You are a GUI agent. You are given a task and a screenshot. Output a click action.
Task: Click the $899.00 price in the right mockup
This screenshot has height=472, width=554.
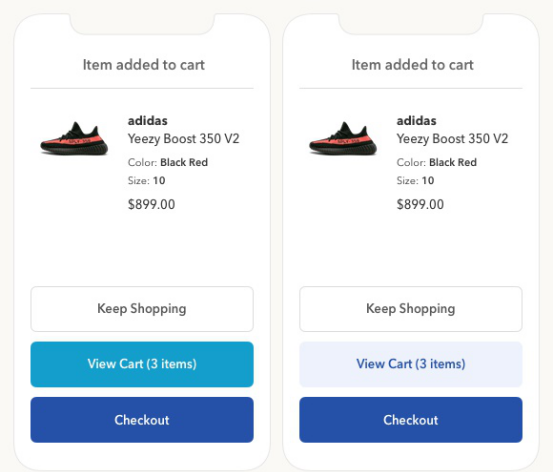tap(420, 205)
